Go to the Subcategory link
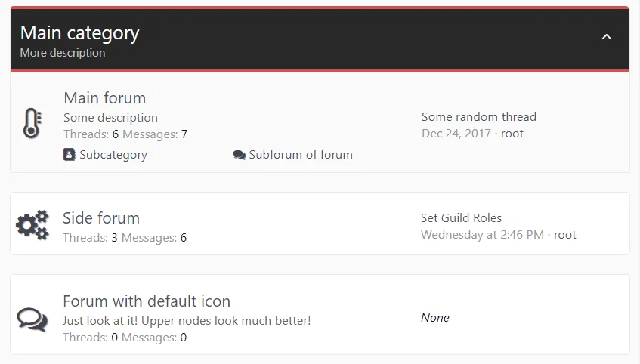 pos(113,155)
